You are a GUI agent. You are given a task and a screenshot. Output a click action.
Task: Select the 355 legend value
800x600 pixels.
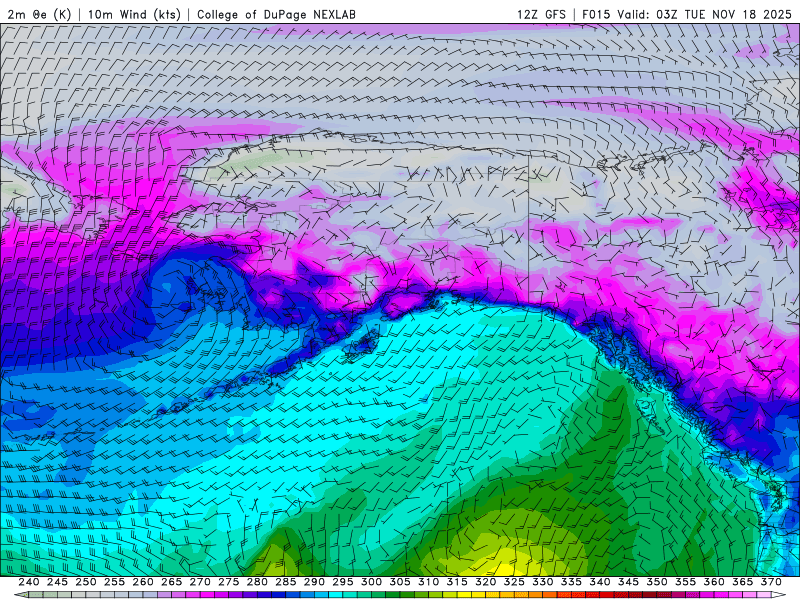(686, 582)
